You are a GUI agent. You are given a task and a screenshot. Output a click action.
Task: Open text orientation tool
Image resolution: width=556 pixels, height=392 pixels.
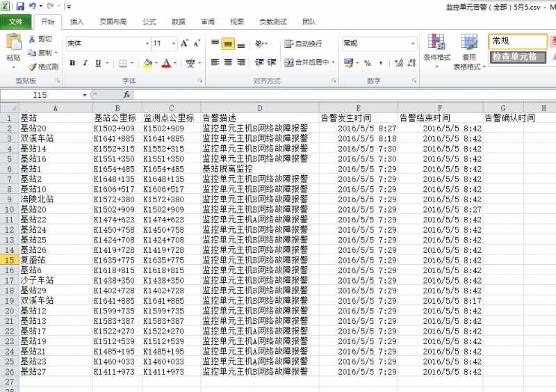click(259, 44)
